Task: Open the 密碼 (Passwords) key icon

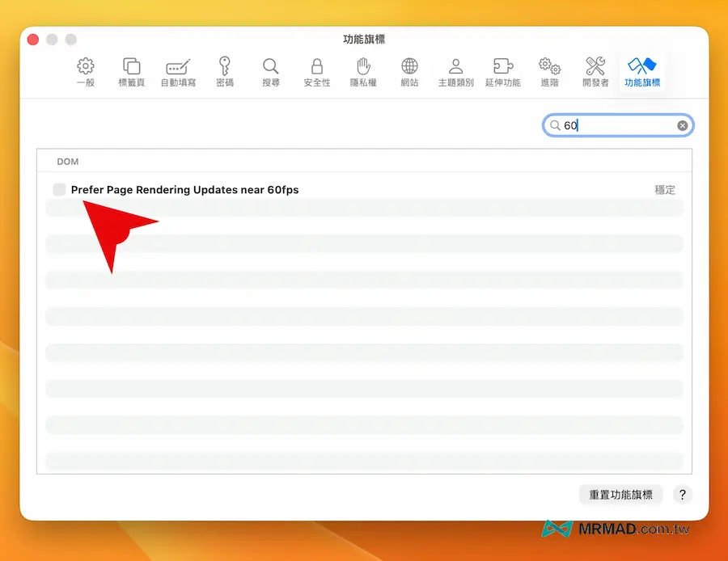Action: coord(224,70)
